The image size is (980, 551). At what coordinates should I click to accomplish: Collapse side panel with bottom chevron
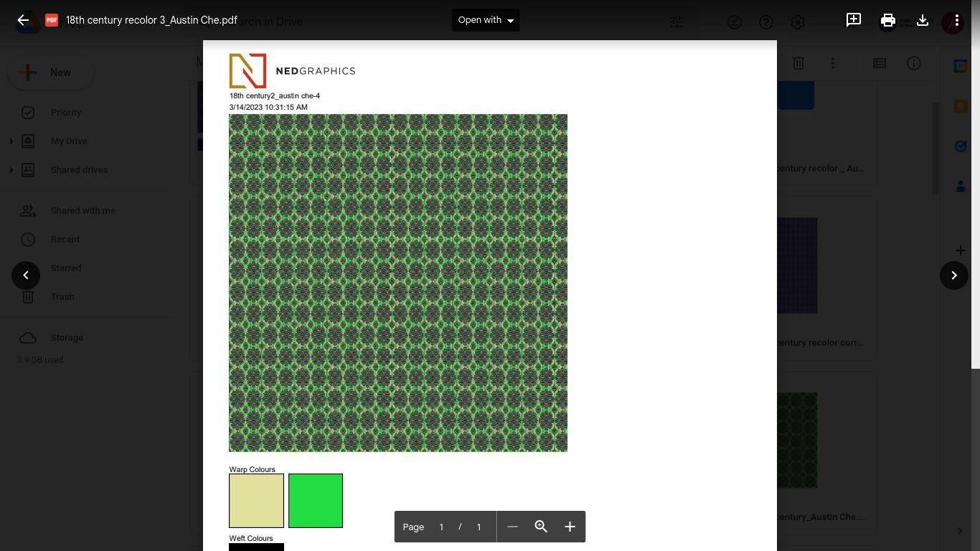(960, 531)
